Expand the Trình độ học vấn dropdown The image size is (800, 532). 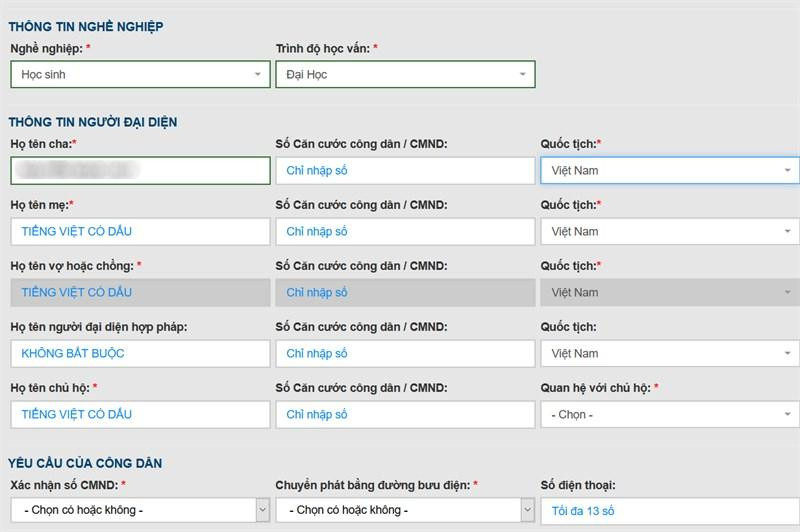click(x=405, y=74)
